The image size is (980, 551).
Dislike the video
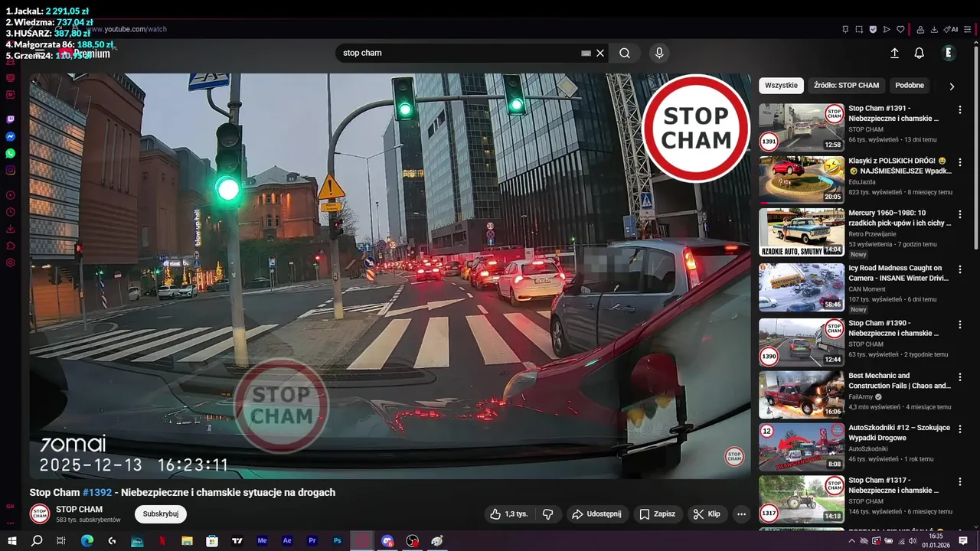tap(547, 514)
